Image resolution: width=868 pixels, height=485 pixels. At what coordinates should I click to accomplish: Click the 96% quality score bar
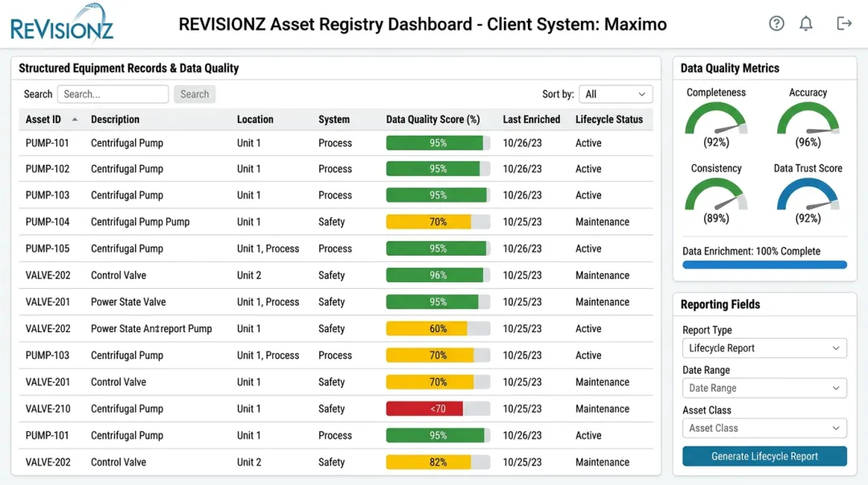point(438,275)
